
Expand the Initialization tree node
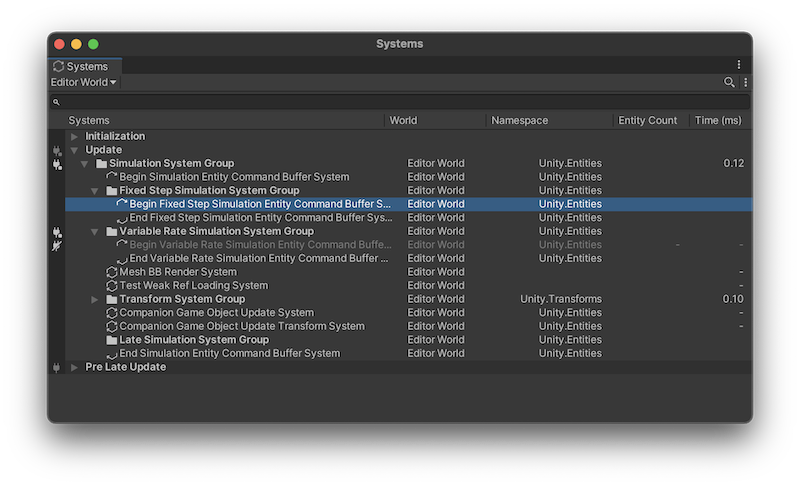pyautogui.click(x=74, y=136)
